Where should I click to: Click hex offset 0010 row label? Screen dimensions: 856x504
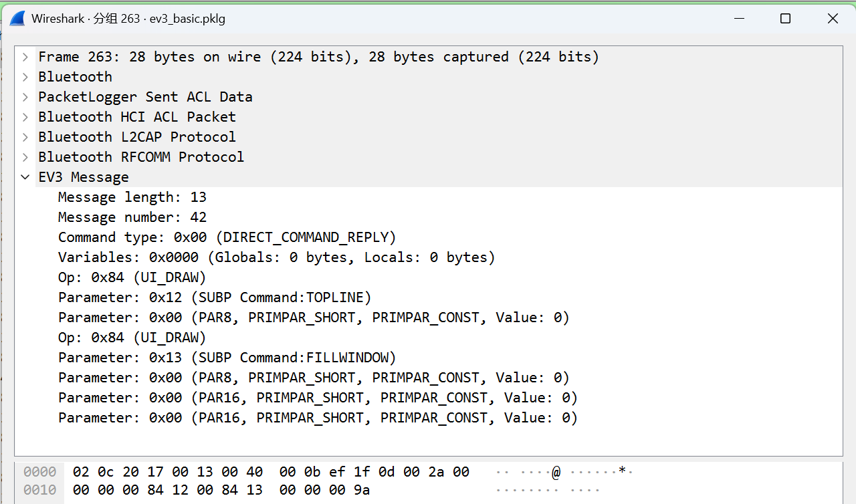click(x=39, y=490)
